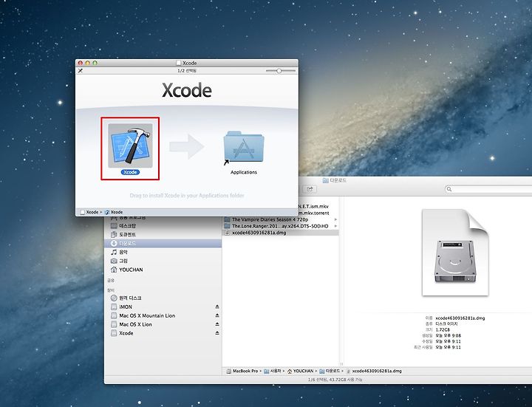Open 그림 folder via camera icon
532x407 pixels.
114,261
